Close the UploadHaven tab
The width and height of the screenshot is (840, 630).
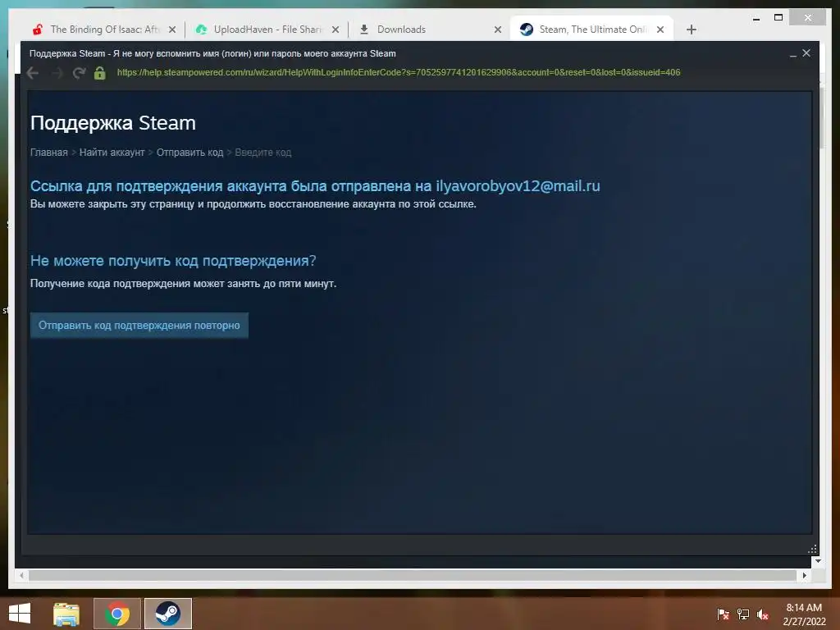click(336, 30)
